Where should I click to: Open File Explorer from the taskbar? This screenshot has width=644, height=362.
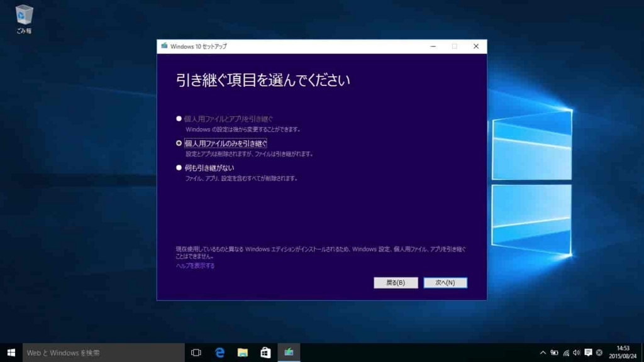[x=243, y=353]
